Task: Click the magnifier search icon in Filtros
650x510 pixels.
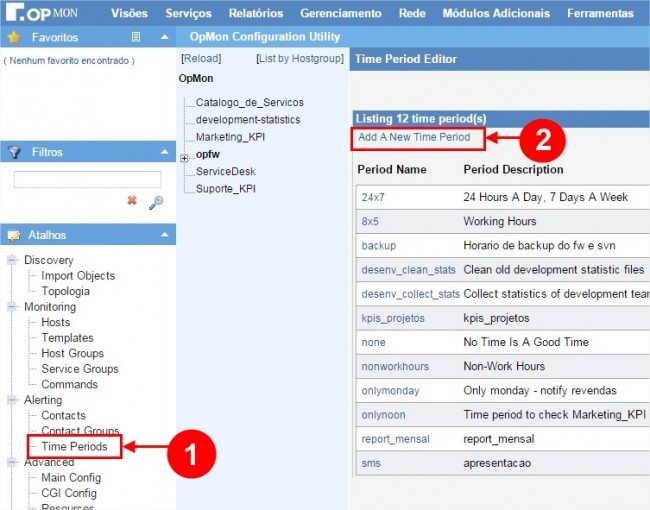Action: (155, 202)
